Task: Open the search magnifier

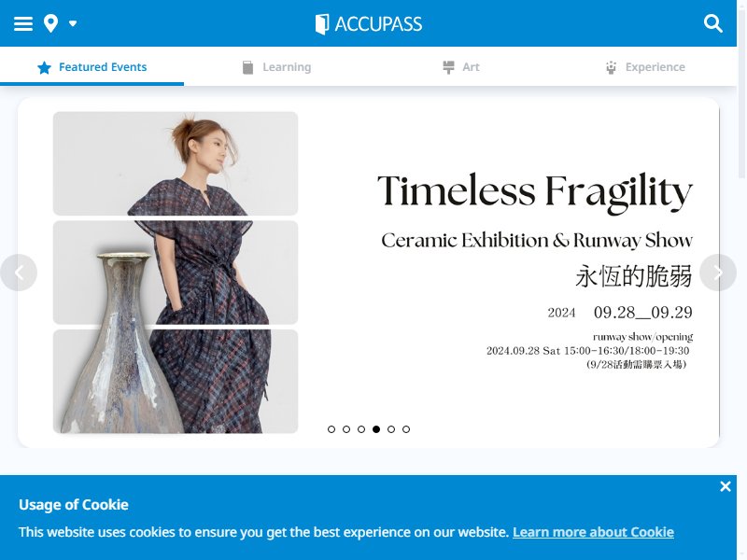Action: point(712,23)
